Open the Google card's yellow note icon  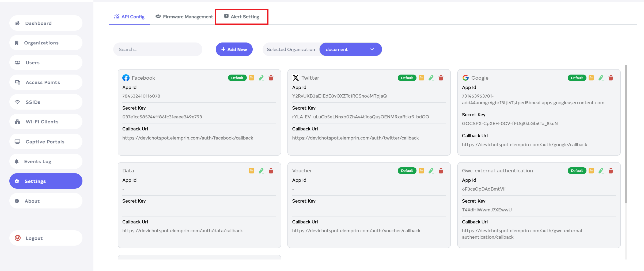pyautogui.click(x=591, y=78)
